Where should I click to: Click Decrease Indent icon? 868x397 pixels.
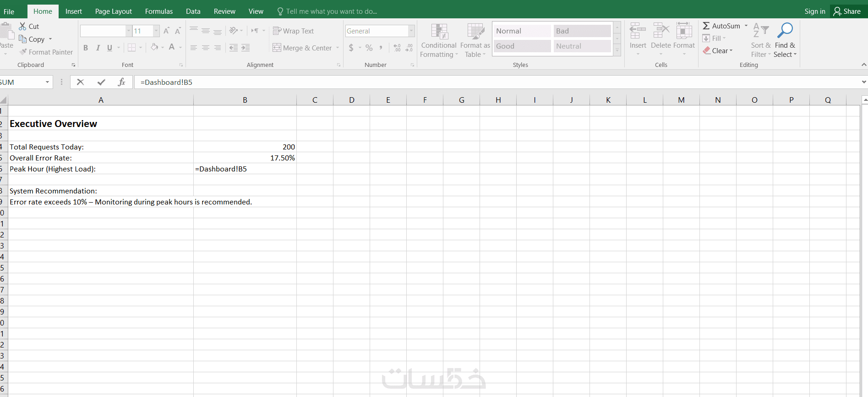point(234,48)
